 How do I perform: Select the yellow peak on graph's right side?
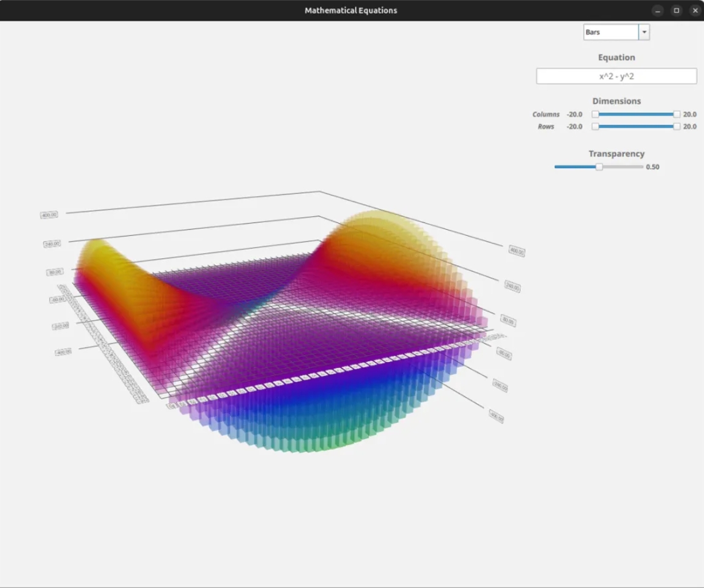coord(373,221)
